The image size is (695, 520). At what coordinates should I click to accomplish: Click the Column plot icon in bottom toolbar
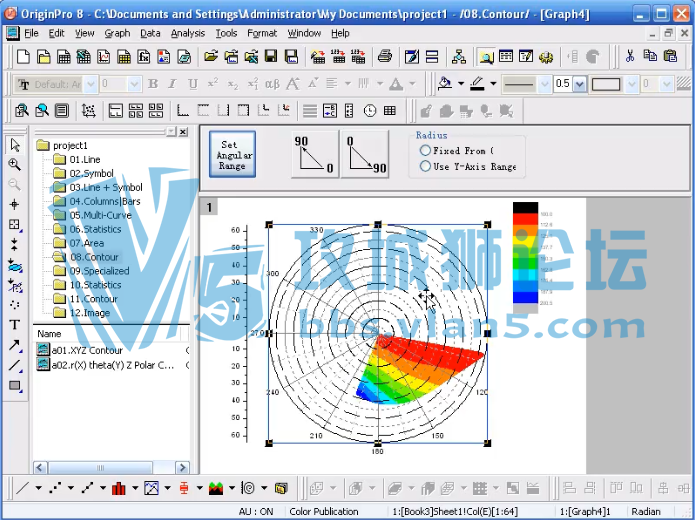tap(118, 488)
